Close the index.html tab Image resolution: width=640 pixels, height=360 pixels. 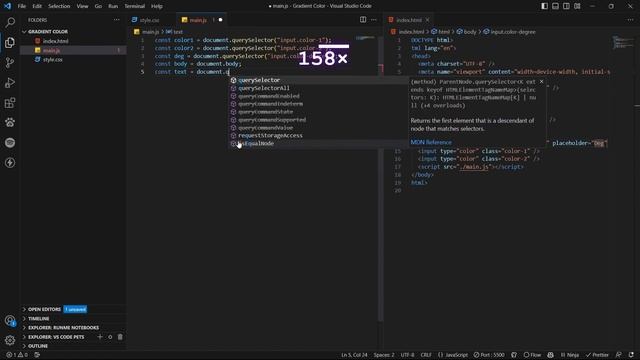coord(427,20)
